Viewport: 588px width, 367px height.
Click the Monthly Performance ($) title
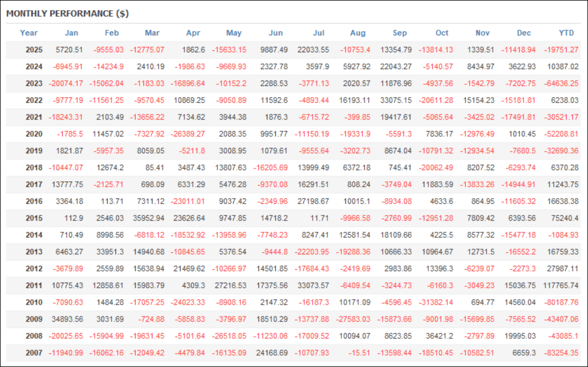67,13
